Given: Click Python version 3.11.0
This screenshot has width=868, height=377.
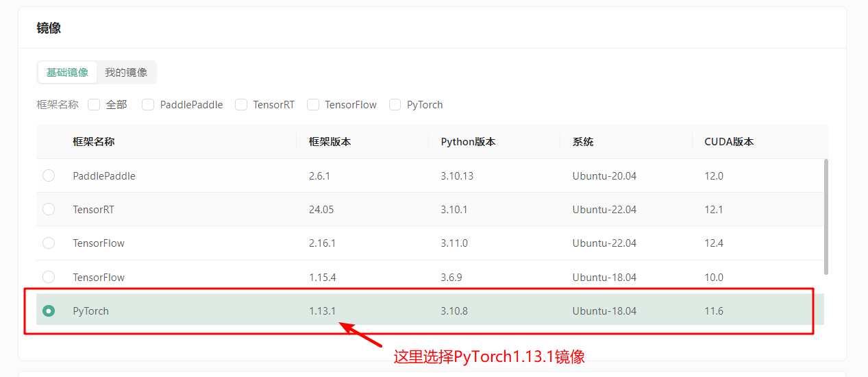Looking at the screenshot, I should (x=454, y=243).
